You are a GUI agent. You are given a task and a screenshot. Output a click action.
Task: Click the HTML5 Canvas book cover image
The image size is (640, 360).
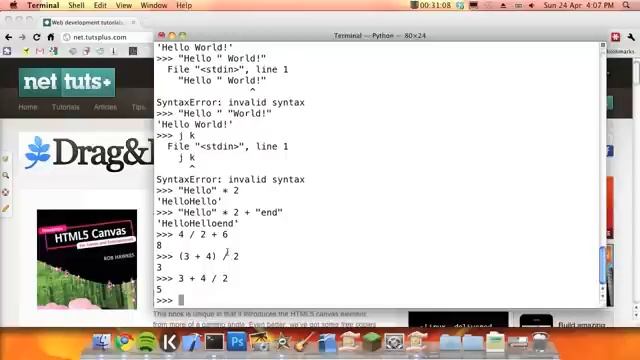click(87, 259)
